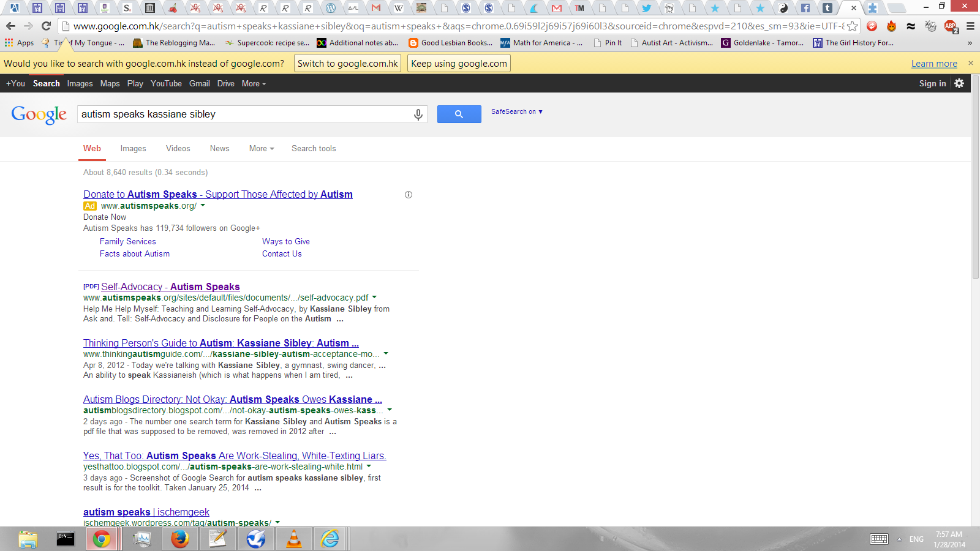
Task: Switch to the Wikipedia tab
Action: (x=399, y=8)
